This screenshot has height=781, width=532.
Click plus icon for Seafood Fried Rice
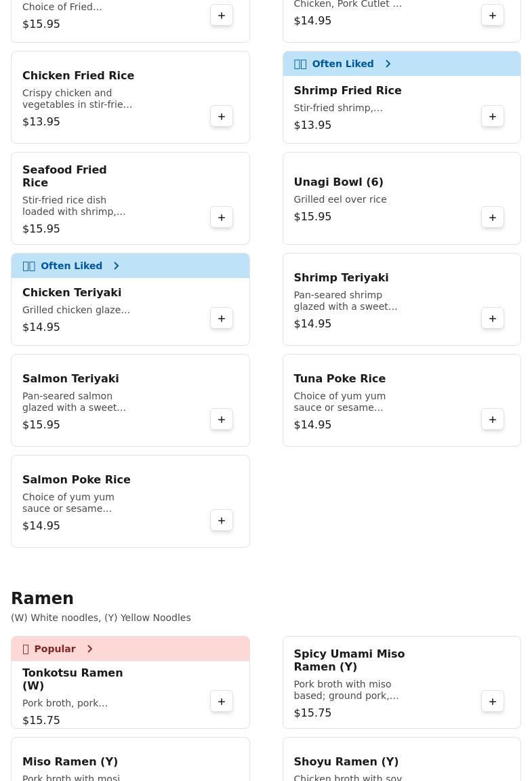[222, 218]
